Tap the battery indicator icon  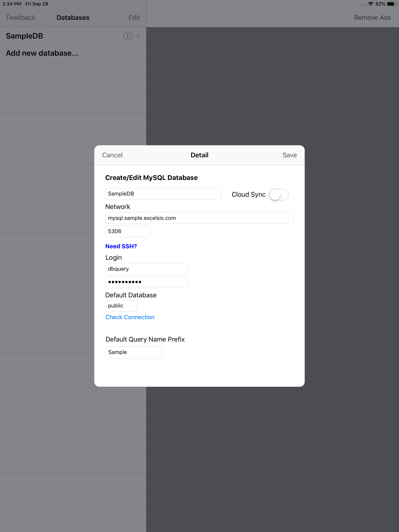[392, 4]
